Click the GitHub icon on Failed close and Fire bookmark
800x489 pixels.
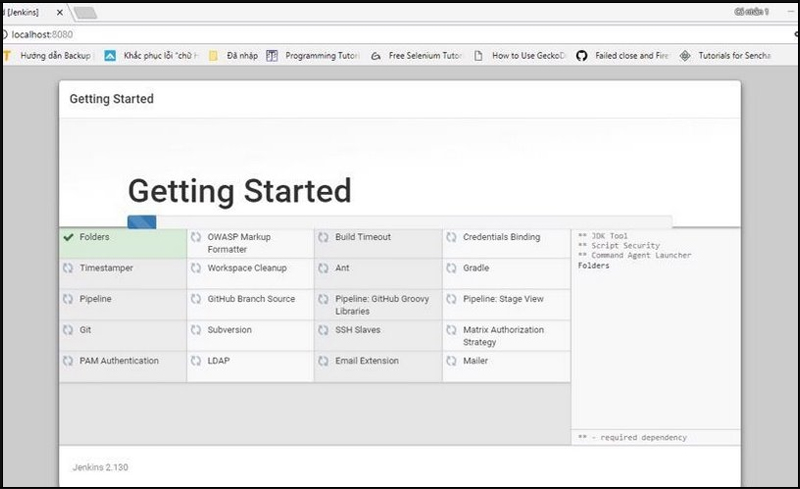[582, 56]
